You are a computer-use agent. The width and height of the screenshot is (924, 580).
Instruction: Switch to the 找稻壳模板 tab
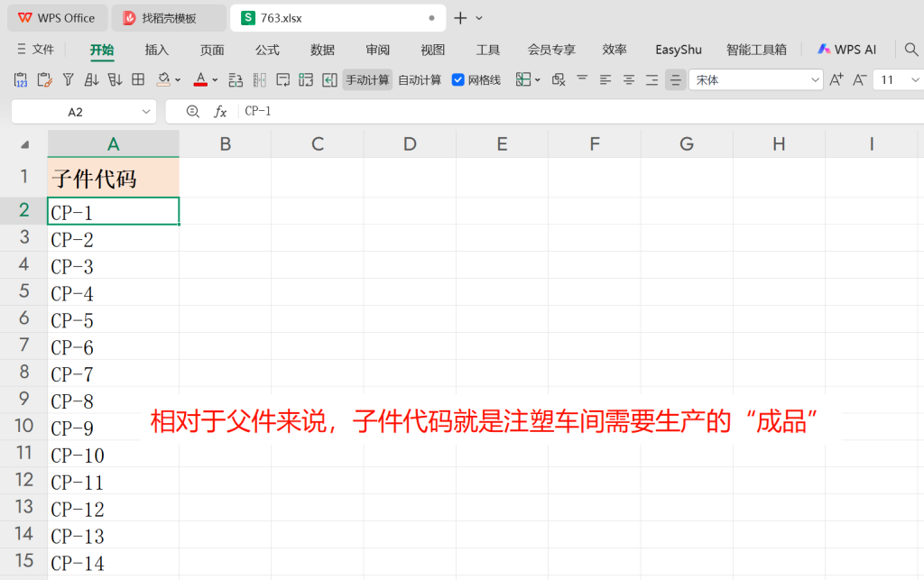point(169,18)
